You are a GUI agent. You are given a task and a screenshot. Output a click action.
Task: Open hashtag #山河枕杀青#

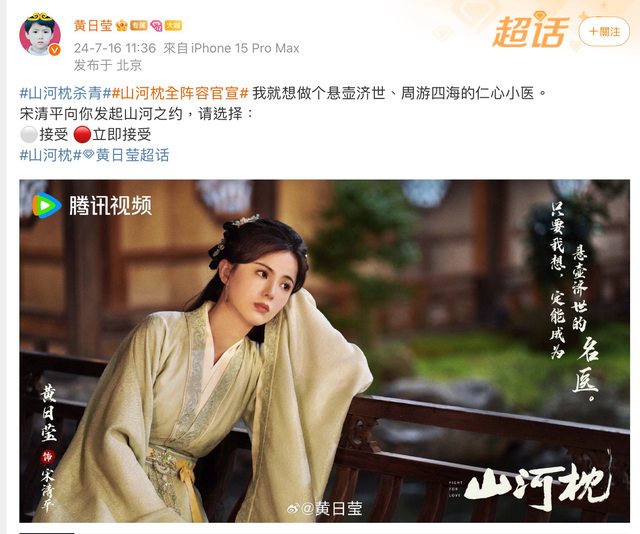pos(65,93)
